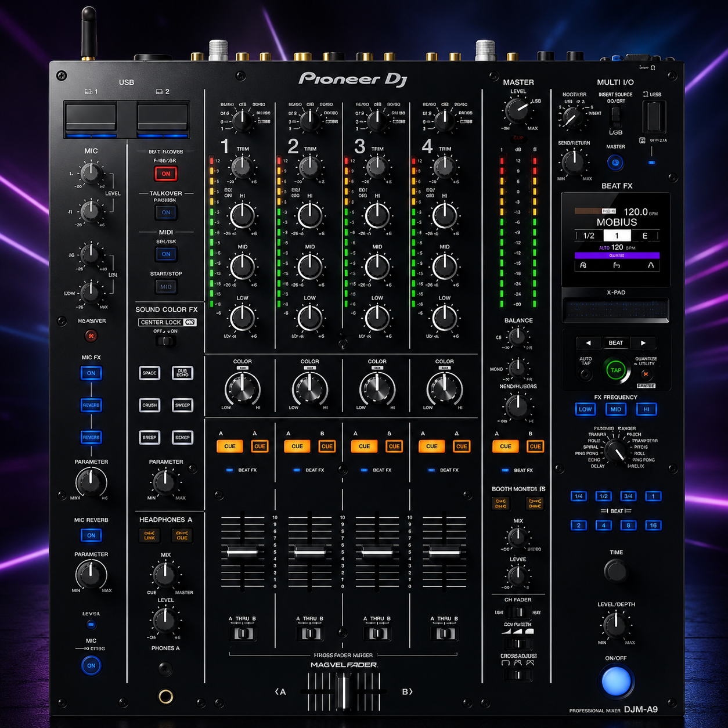Choose the SWEEP effect button
This screenshot has width=728, height=728.
pyautogui.click(x=182, y=405)
